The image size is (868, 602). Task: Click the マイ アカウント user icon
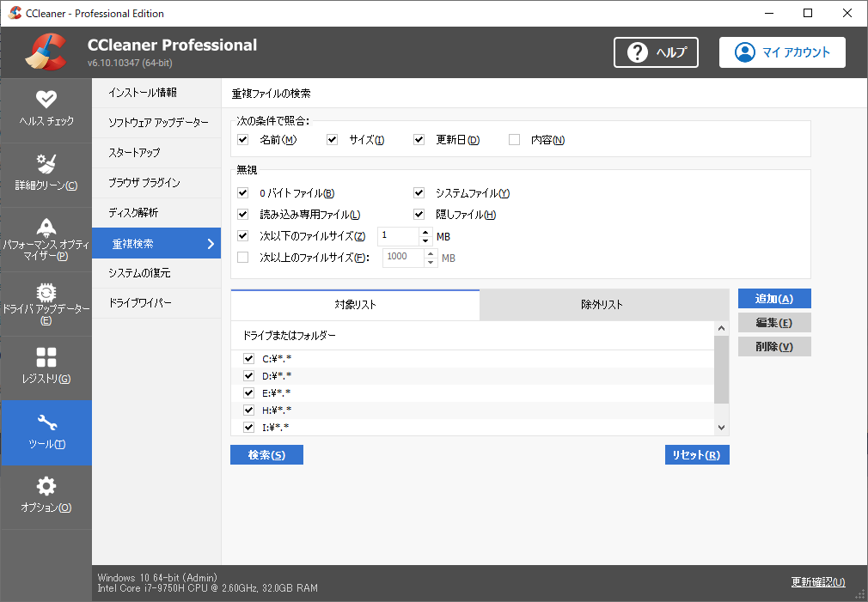pyautogui.click(x=744, y=52)
